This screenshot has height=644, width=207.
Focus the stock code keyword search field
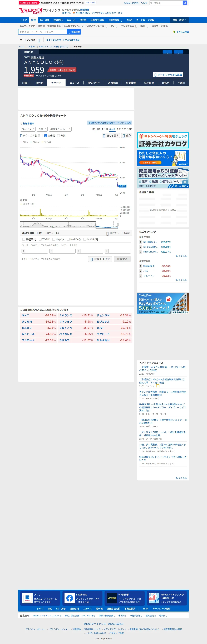click(x=43, y=32)
